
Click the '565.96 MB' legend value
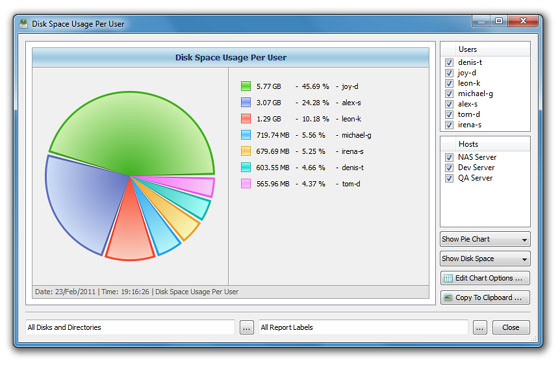[272, 184]
